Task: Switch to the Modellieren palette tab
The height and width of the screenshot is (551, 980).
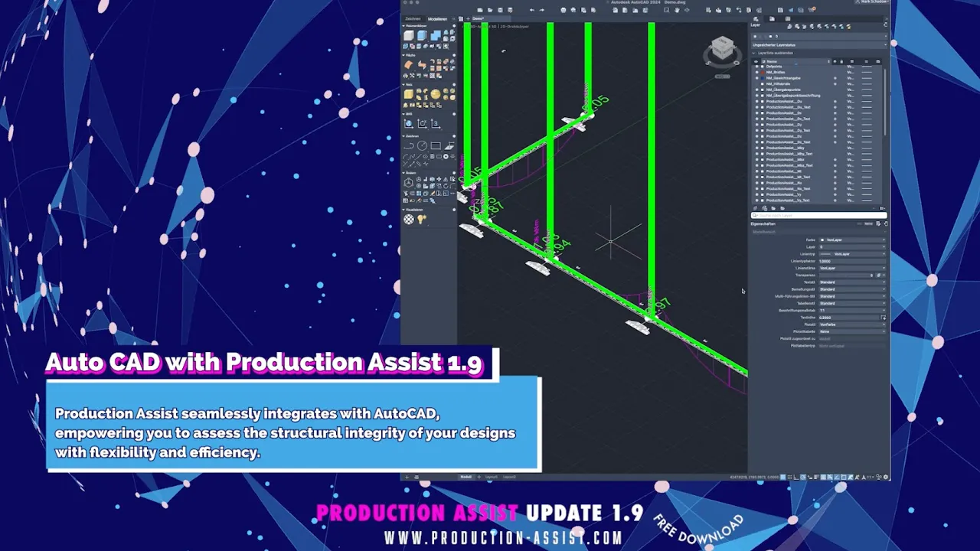Action: click(437, 18)
